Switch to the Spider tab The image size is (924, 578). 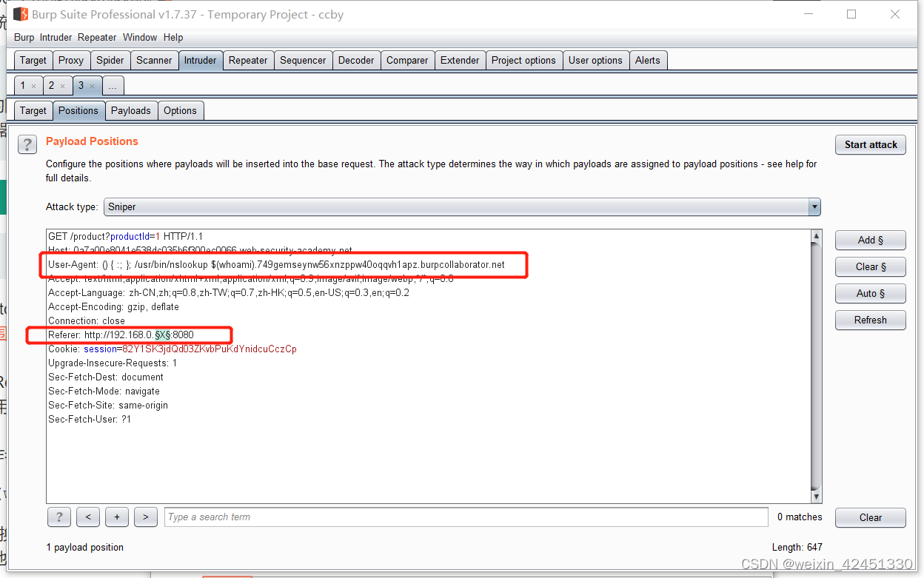110,61
